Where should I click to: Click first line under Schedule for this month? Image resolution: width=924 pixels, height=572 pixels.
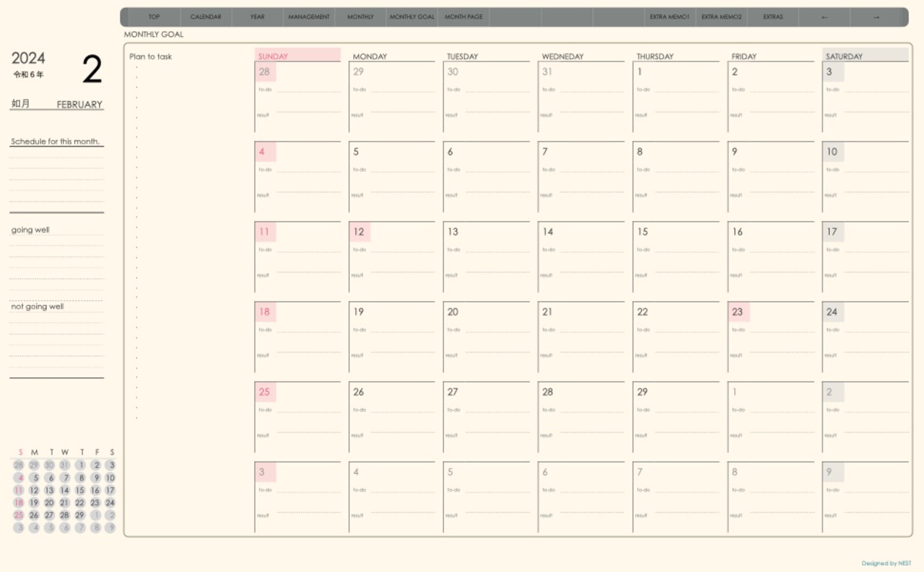56,157
